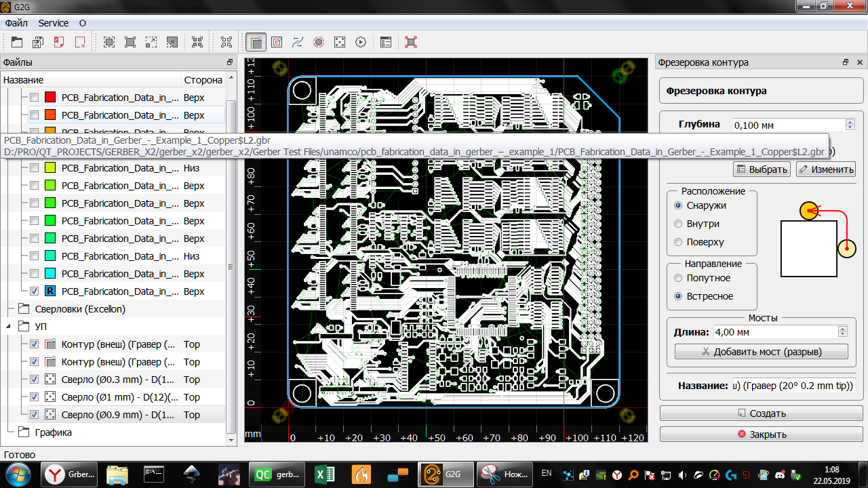Collapse the УП tree node arrow
Screen dimensions: 868x488
click(x=9, y=327)
